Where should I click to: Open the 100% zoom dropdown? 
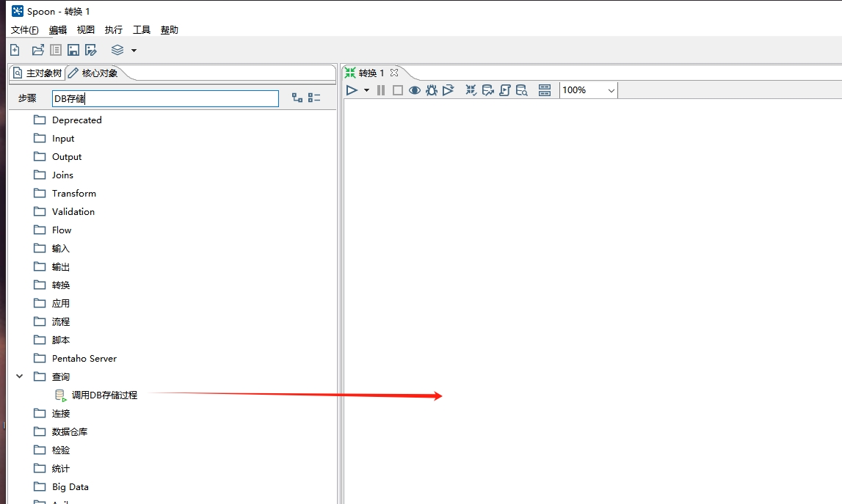(x=611, y=90)
